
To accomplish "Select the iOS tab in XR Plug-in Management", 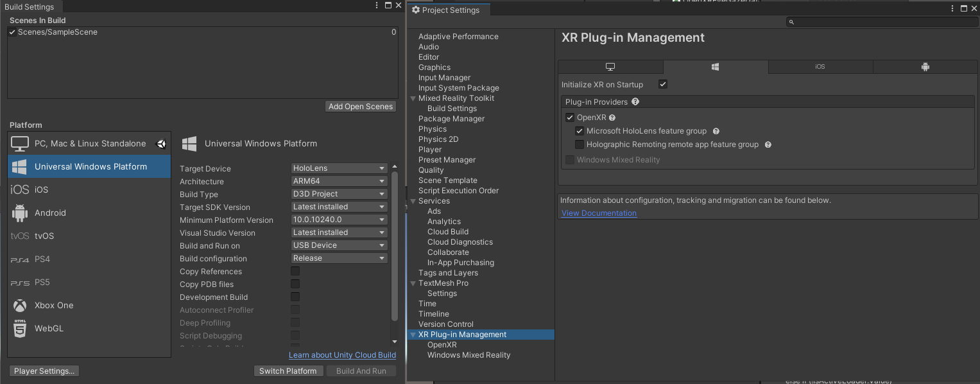I will click(x=820, y=66).
